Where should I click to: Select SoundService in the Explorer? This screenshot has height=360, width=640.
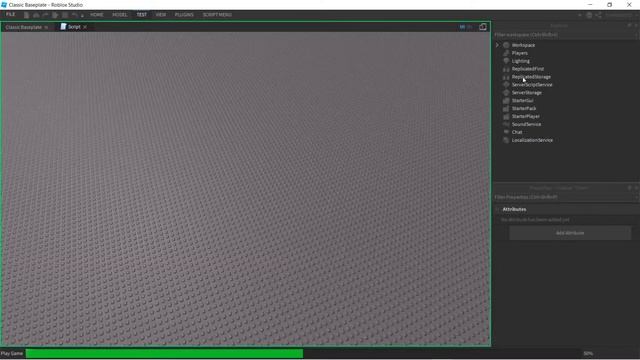pos(526,124)
